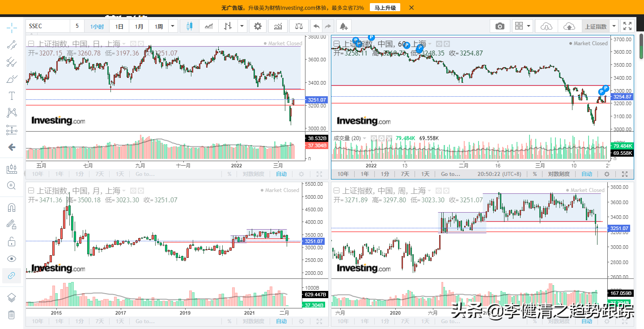Activate the magnet snap mode
This screenshot has height=329, width=644.
(12, 208)
